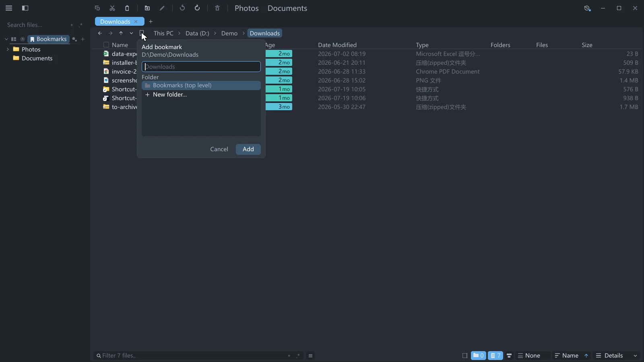The height and width of the screenshot is (362, 644).
Task: Toggle the sidebar panel layout icon
Action: [25, 8]
